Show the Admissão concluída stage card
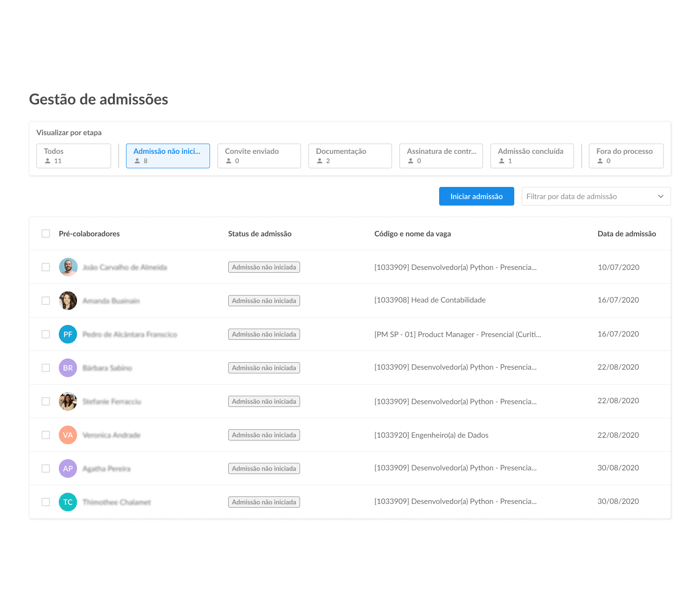 click(x=532, y=156)
